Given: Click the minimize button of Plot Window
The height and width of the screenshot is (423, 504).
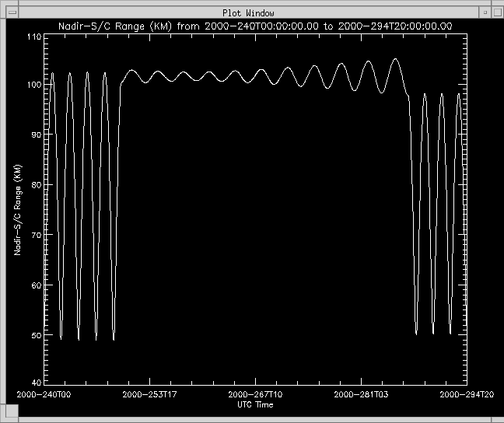Looking at the screenshot, I should tap(485, 13).
